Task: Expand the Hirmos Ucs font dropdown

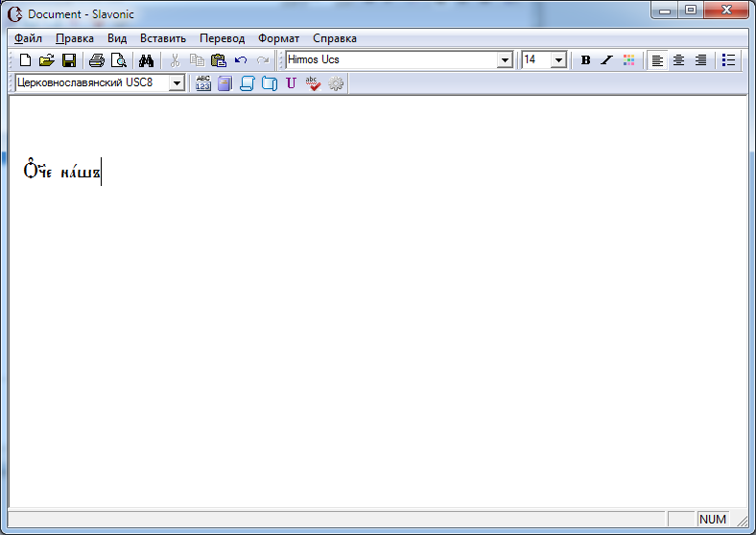Action: point(505,60)
